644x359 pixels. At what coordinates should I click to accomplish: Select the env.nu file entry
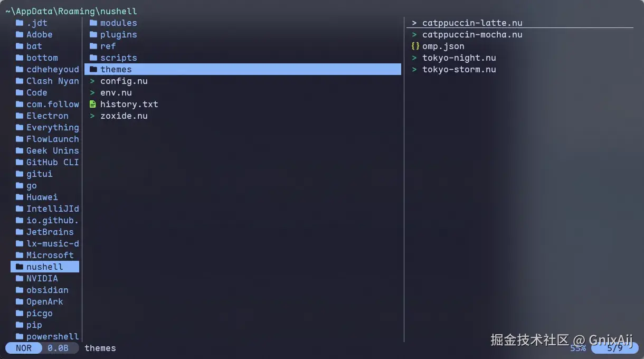coord(116,92)
